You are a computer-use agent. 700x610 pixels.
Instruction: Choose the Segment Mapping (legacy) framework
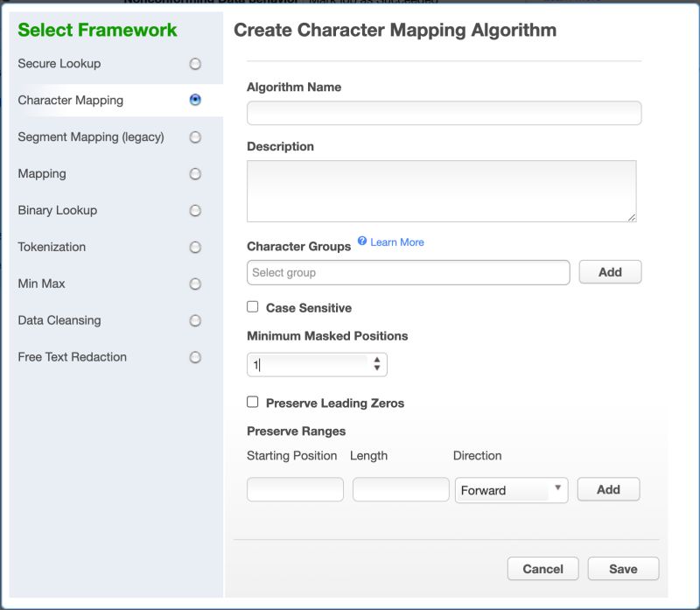click(x=196, y=137)
